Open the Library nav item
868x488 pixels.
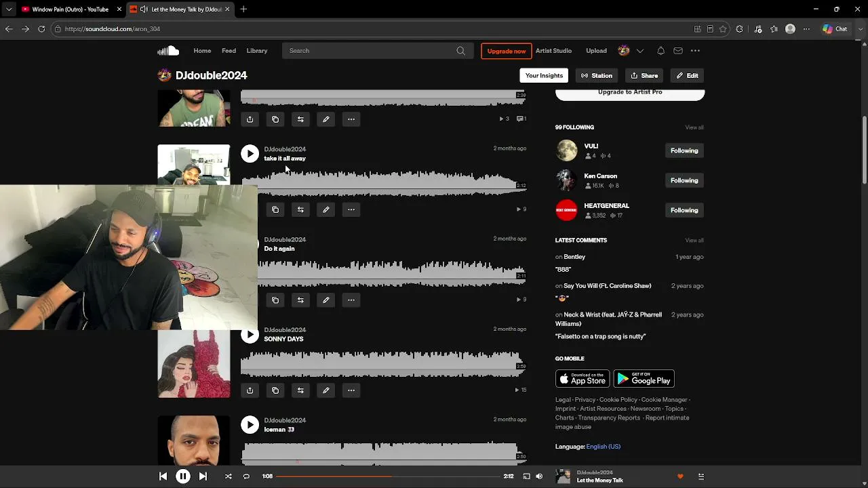[x=257, y=51]
